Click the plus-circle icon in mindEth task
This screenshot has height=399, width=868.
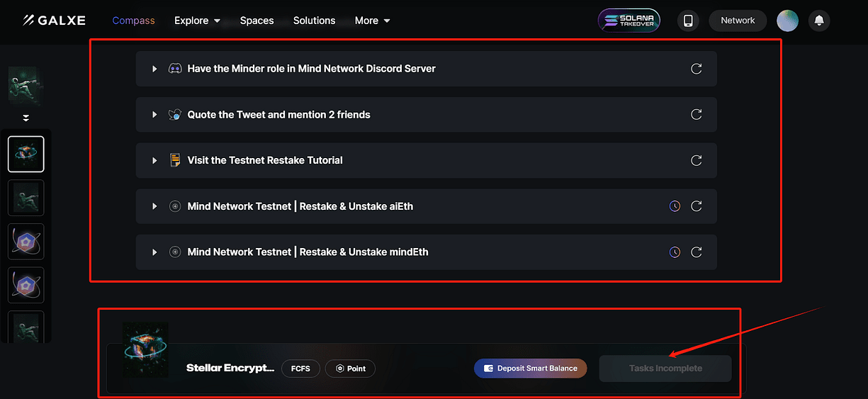[175, 252]
